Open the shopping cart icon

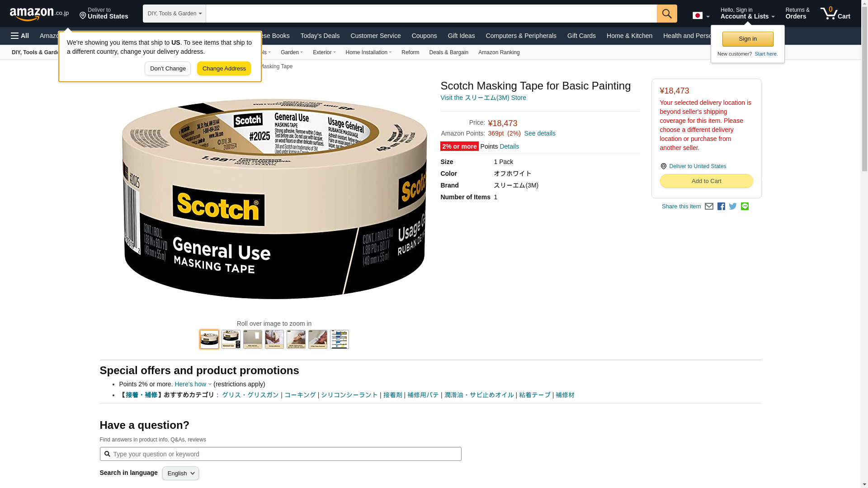pyautogui.click(x=835, y=13)
